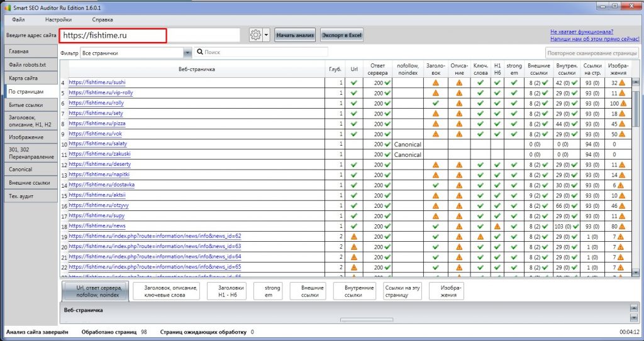Viewport: 644px width, 341px height.
Task: Click details panel scroll up arrow
Action: click(x=634, y=308)
